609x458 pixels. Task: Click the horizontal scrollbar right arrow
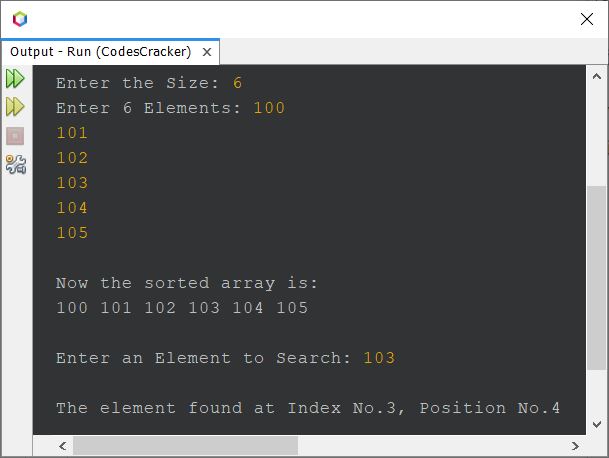[575, 446]
